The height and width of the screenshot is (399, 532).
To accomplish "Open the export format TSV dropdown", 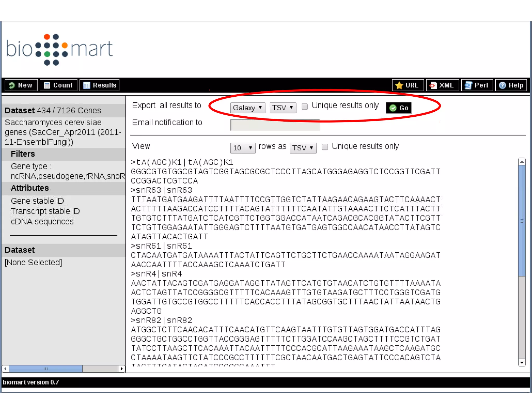I will (x=283, y=108).
